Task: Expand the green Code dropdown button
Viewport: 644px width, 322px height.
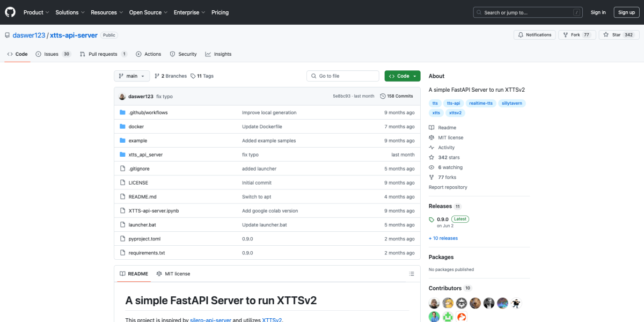Action: click(x=402, y=76)
